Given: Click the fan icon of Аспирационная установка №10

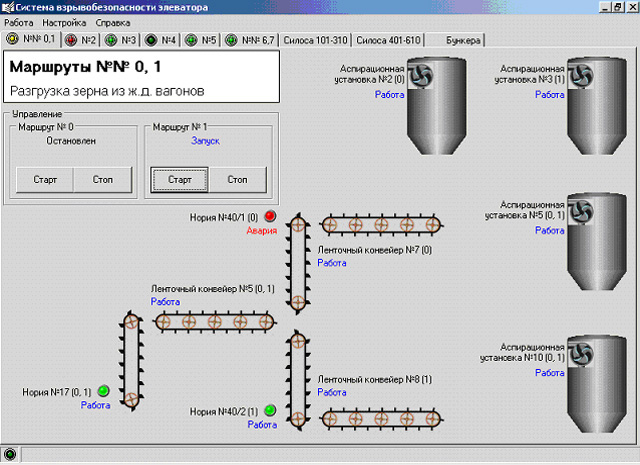Looking at the screenshot, I should click(581, 354).
